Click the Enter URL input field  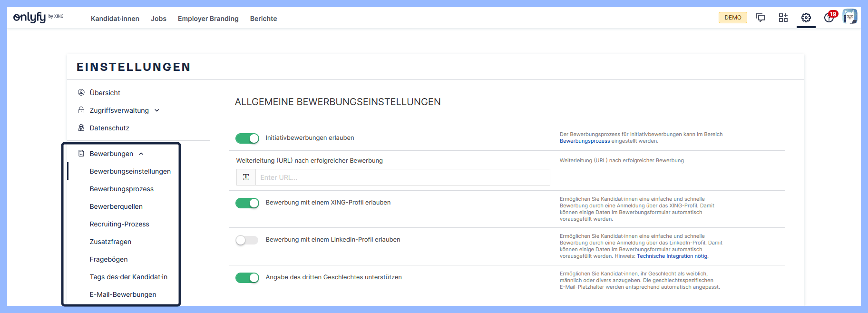[402, 177]
